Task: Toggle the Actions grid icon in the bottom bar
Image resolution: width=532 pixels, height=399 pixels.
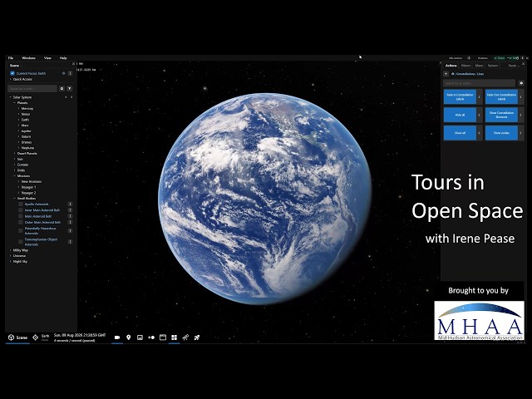Action: click(x=174, y=337)
